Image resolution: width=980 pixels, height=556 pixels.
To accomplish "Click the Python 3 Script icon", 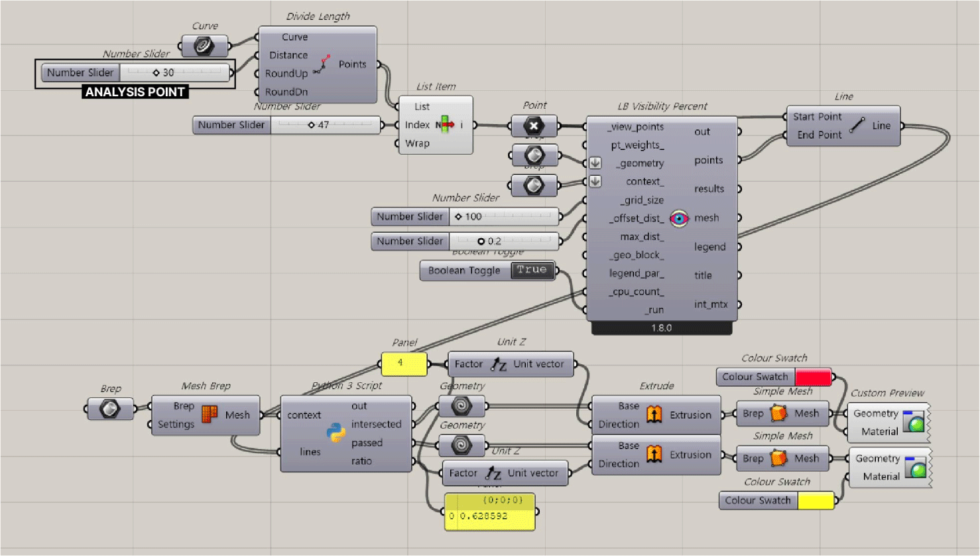I will pyautogui.click(x=336, y=433).
